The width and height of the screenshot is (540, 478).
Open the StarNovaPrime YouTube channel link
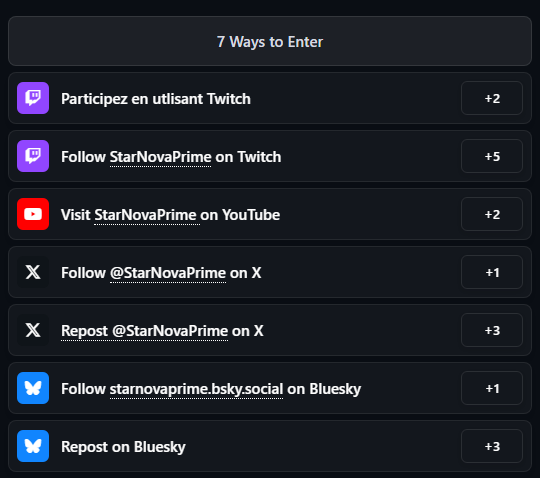pos(147,215)
